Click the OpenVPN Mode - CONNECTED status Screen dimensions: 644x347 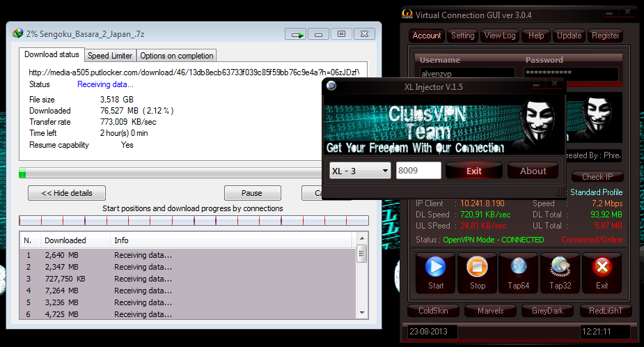tap(493, 240)
